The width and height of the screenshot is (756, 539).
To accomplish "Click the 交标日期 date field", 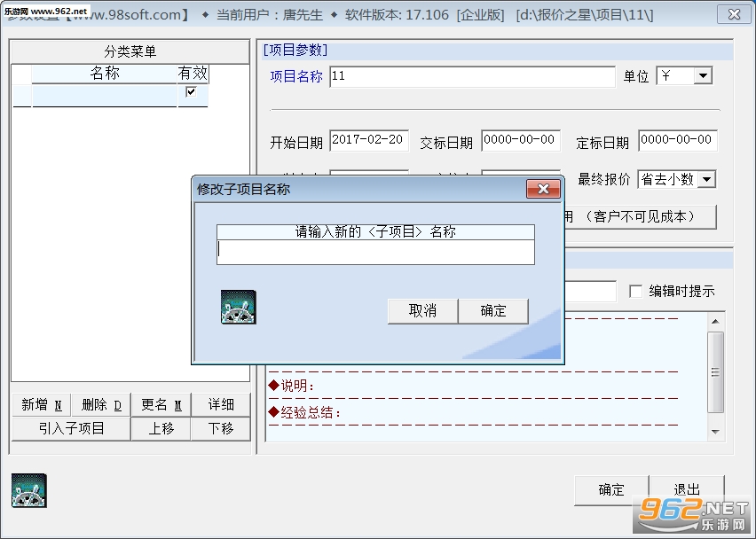I will point(521,140).
